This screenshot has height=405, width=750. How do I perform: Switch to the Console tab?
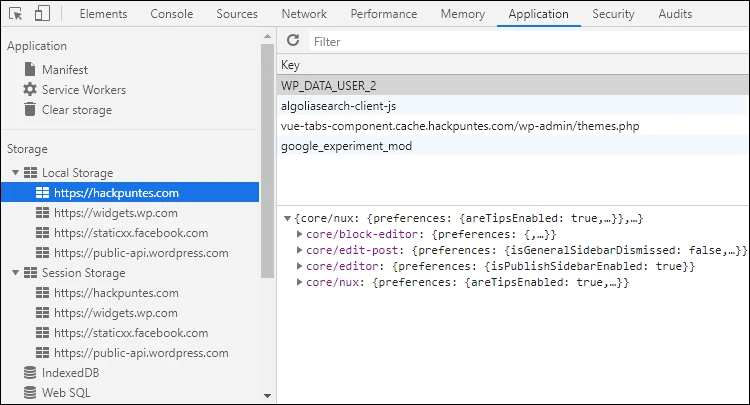[x=172, y=14]
